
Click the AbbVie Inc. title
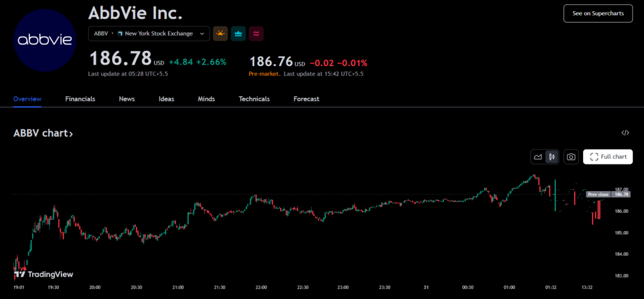(x=135, y=13)
